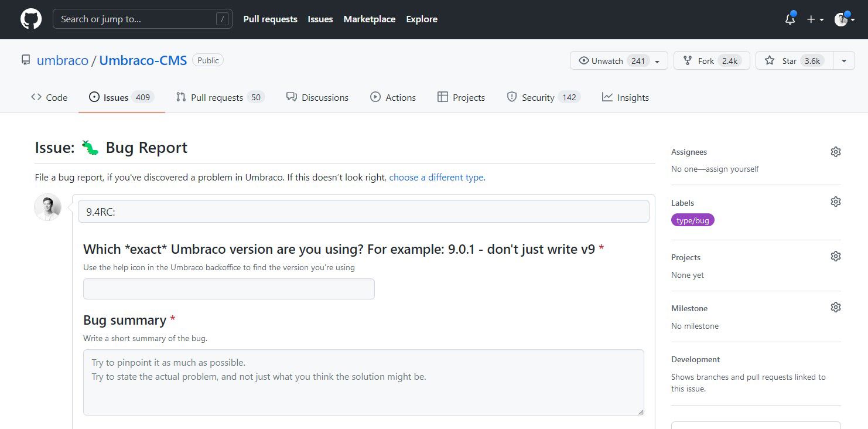868x429 pixels.
Task: Click the 'assign yourself' link
Action: 732,169
